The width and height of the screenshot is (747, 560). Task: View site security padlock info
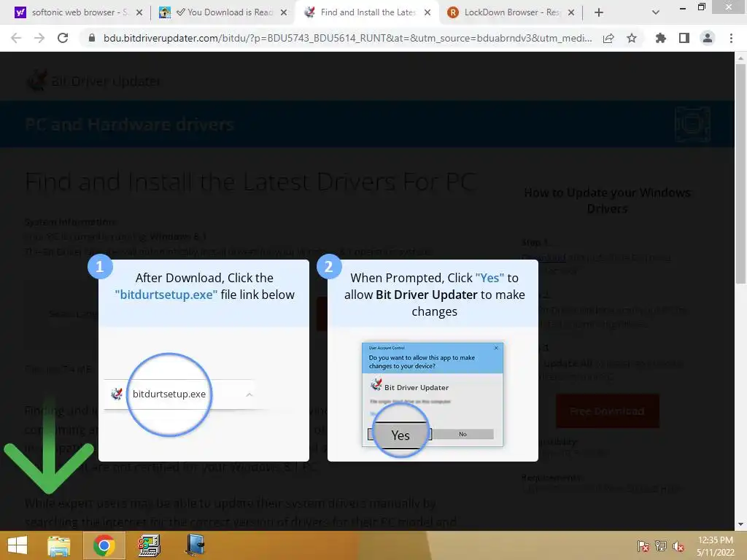(x=92, y=38)
